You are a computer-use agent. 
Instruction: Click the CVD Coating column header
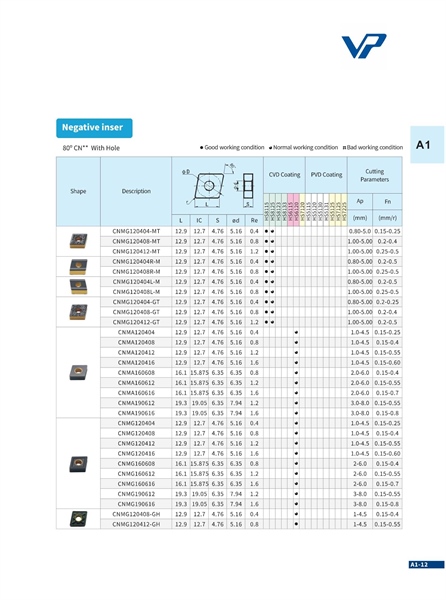pos(284,175)
